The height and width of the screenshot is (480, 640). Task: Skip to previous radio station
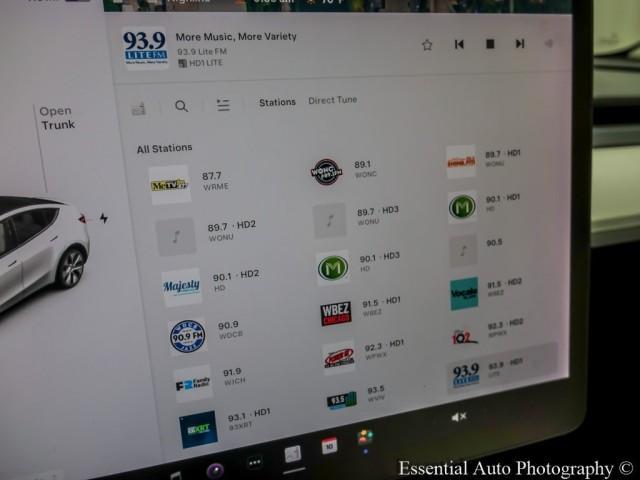(459, 44)
